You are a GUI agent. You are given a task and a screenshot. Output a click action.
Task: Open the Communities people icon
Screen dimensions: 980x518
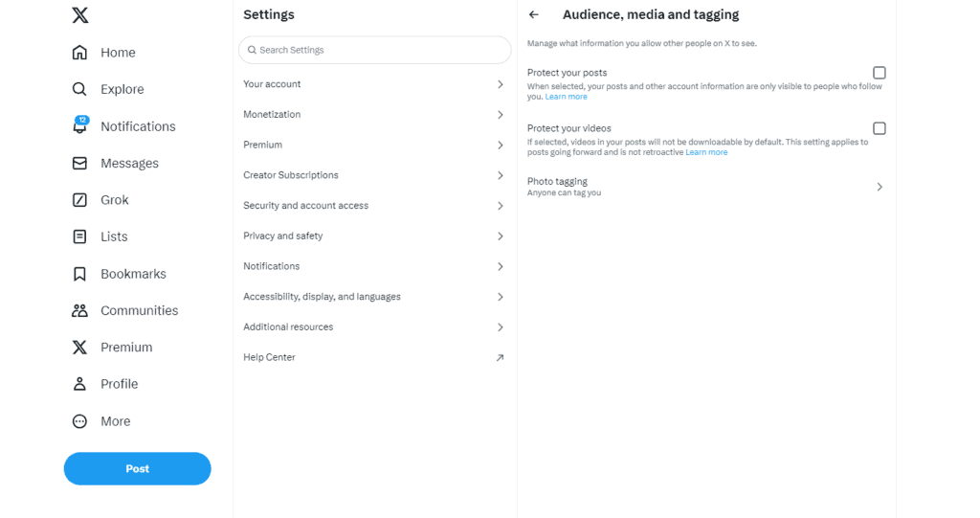[x=80, y=310]
